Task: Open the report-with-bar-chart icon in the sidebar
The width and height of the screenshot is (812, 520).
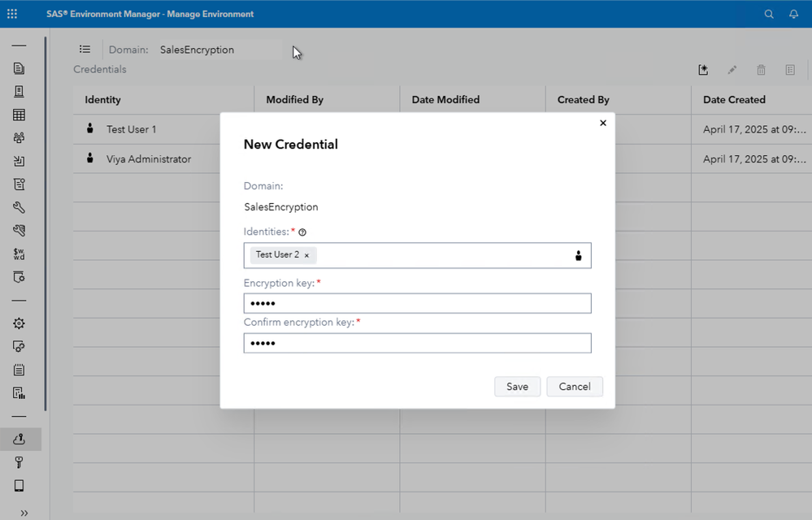Action: click(x=19, y=392)
